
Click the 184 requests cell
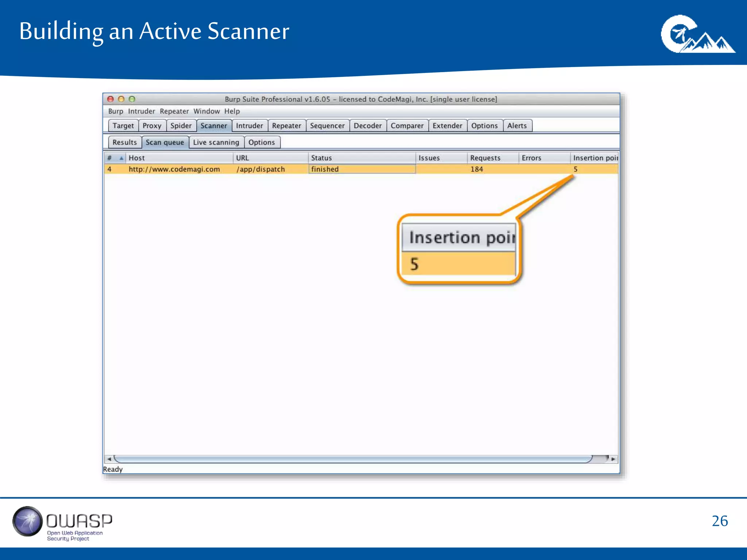[493, 169]
